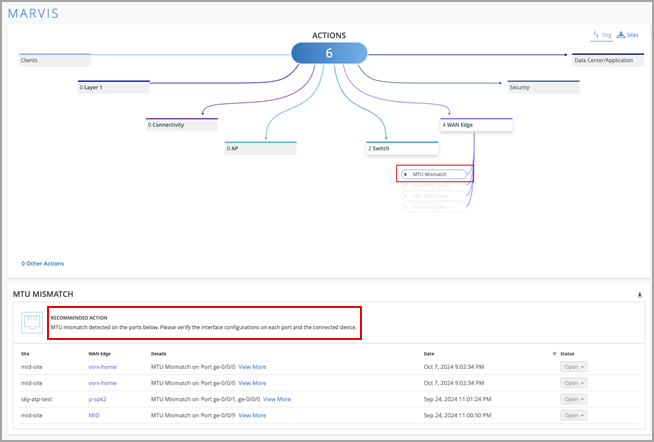Image resolution: width=654 pixels, height=442 pixels.
Task: Open the 0 Other Actions link
Action: 43,263
